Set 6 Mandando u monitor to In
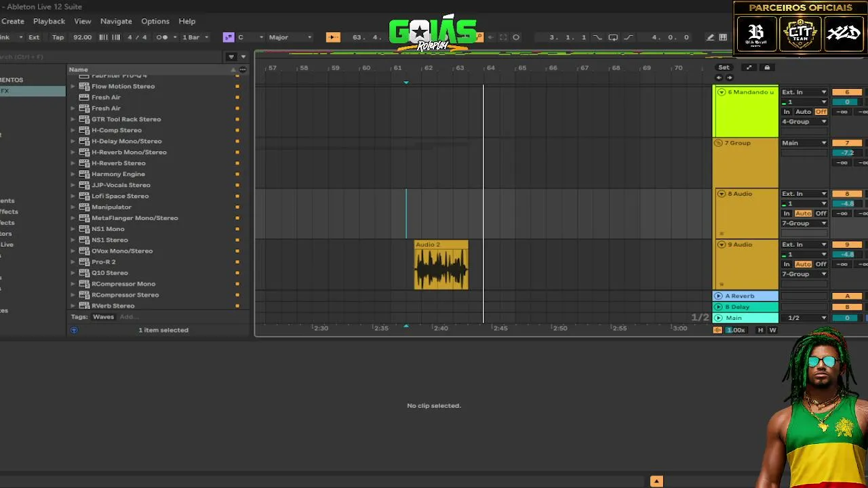This screenshot has width=868, height=488. coord(787,112)
